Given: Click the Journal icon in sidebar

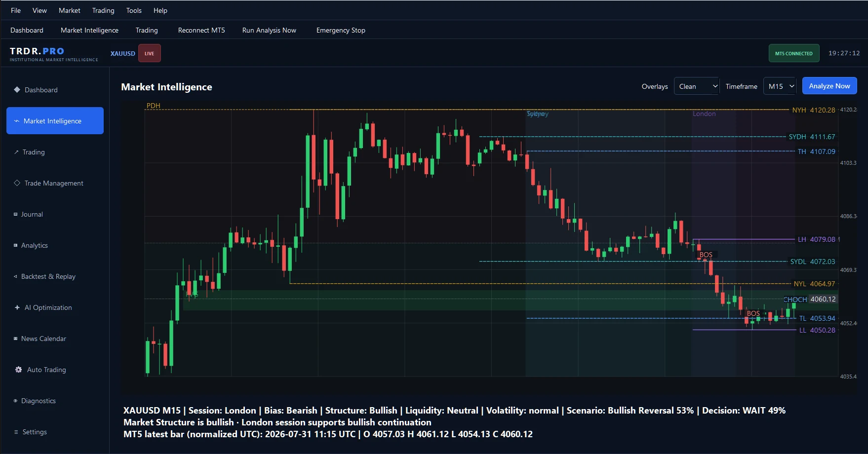Looking at the screenshot, I should click(x=16, y=214).
